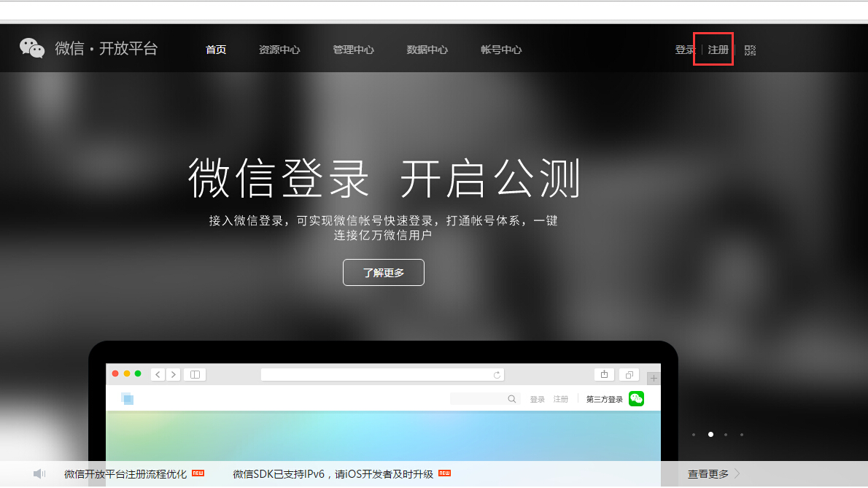The height and width of the screenshot is (488, 868).
Task: Open 数据中心 menu
Action: (427, 50)
